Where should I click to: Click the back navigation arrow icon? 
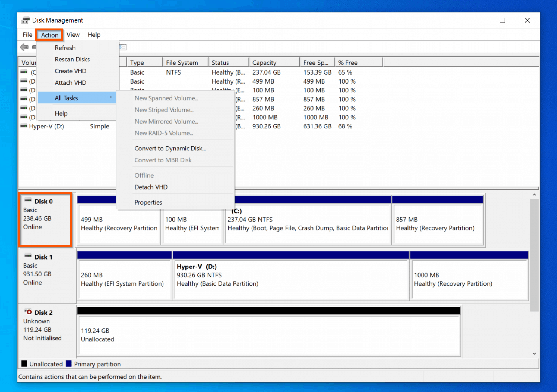click(x=24, y=47)
